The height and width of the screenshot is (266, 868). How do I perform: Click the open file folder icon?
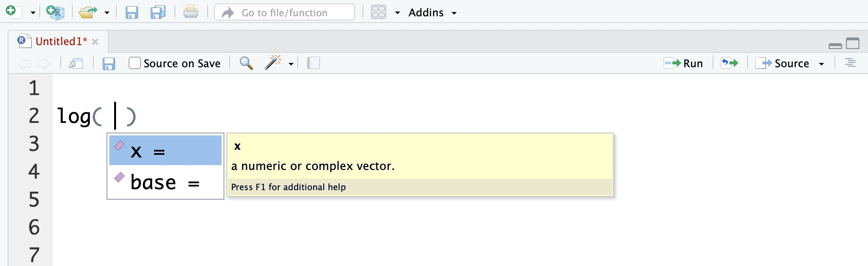pyautogui.click(x=88, y=12)
